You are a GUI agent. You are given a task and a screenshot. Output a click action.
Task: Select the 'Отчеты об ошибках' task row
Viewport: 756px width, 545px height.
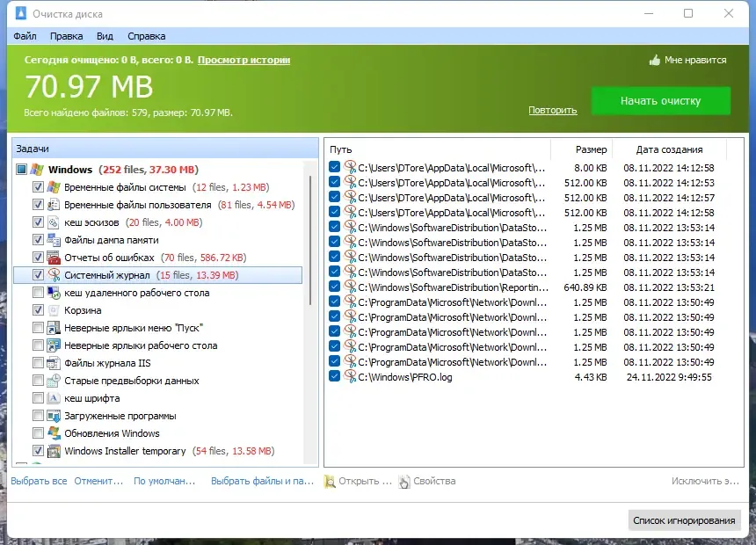coord(158,258)
